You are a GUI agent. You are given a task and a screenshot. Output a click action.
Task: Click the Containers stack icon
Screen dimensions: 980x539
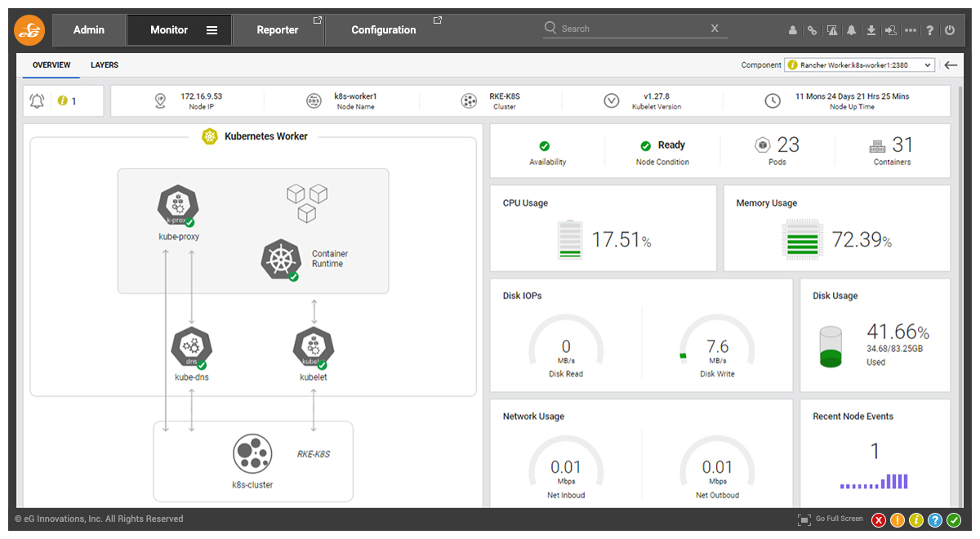pyautogui.click(x=878, y=146)
